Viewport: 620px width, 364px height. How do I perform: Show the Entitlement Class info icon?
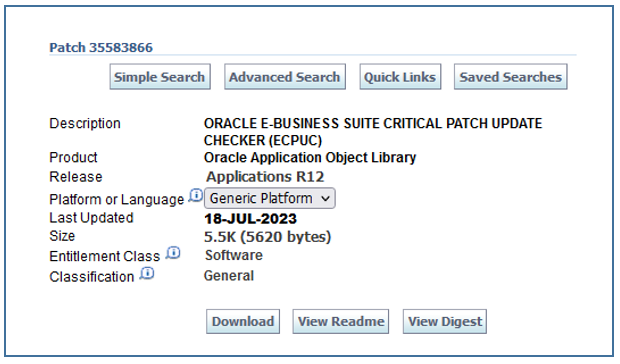[x=173, y=253]
